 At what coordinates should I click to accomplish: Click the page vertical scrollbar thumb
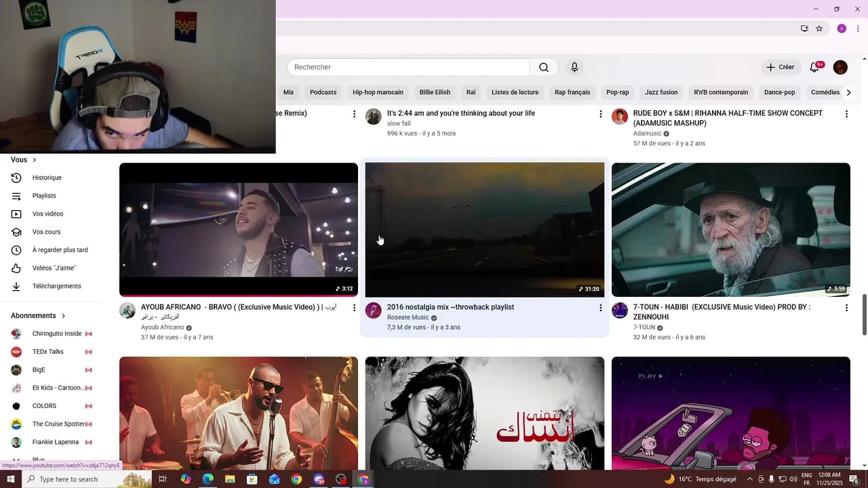[x=865, y=314]
